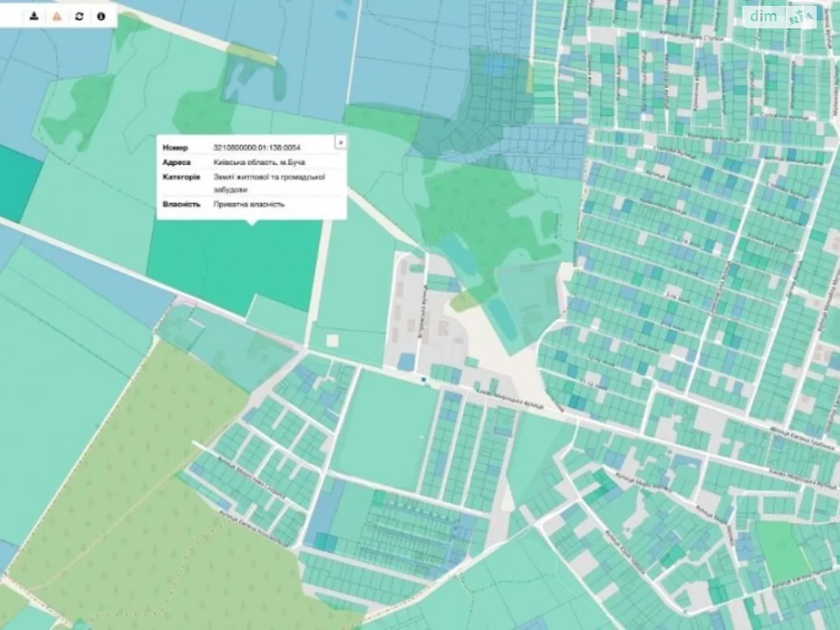Click the 'Номер' label in popup
Screen dimensions: 840x630
coord(175,148)
